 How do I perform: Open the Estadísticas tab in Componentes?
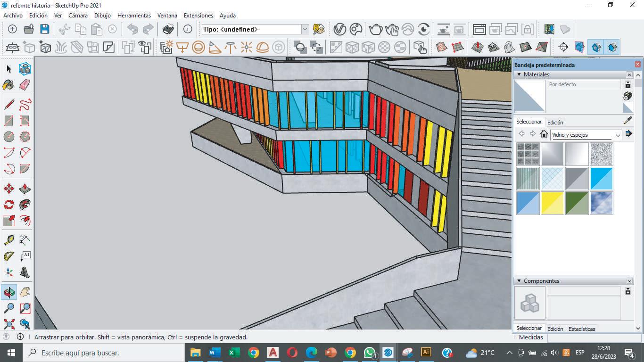(582, 329)
